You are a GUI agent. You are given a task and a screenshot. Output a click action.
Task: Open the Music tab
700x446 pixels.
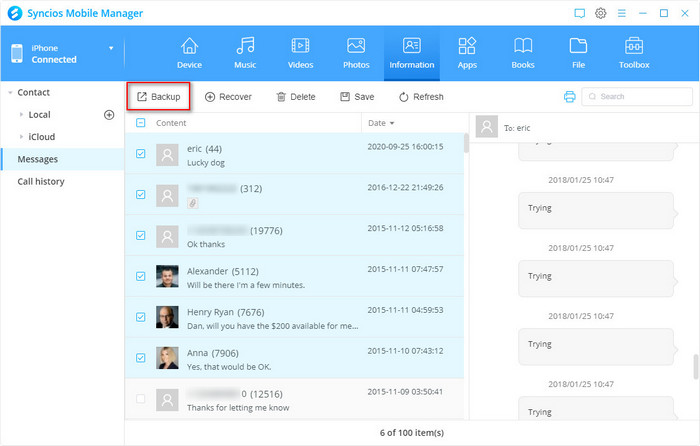(245, 53)
